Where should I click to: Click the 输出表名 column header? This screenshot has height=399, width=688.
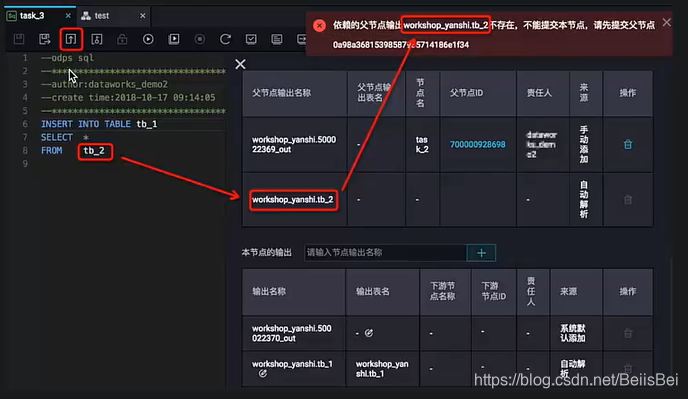[373, 291]
